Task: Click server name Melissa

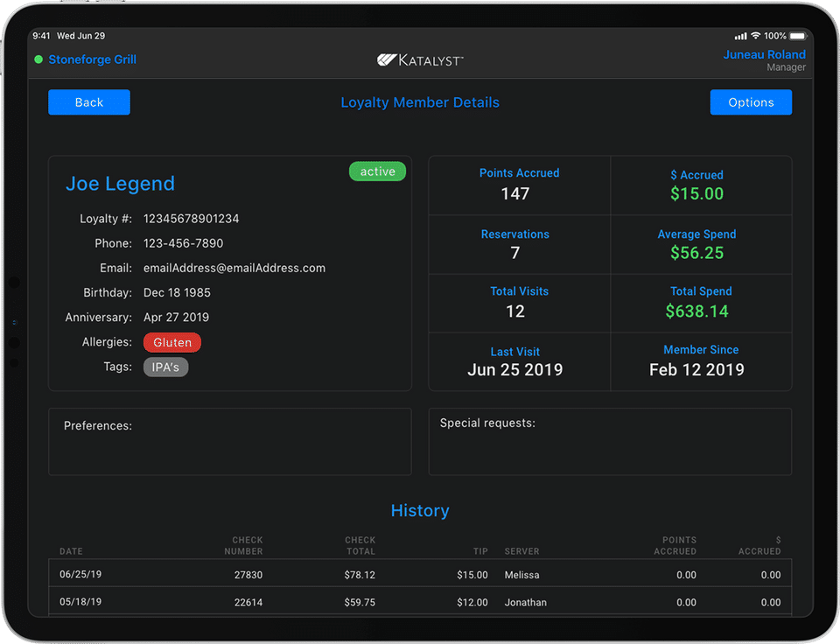Action: [521, 575]
